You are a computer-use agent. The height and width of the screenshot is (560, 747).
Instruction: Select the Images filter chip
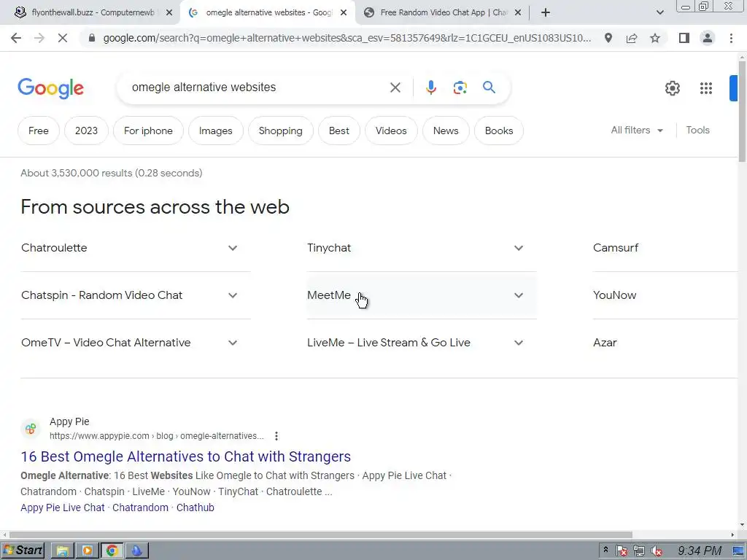click(x=215, y=131)
